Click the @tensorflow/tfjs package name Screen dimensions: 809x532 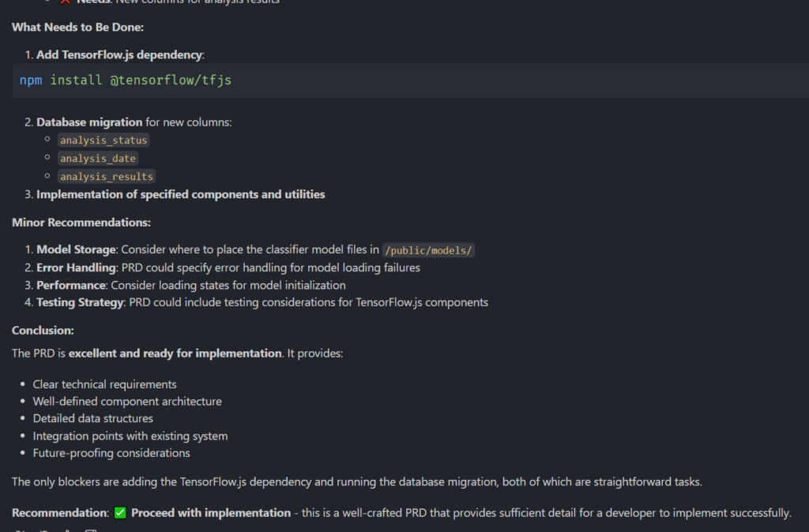click(171, 81)
